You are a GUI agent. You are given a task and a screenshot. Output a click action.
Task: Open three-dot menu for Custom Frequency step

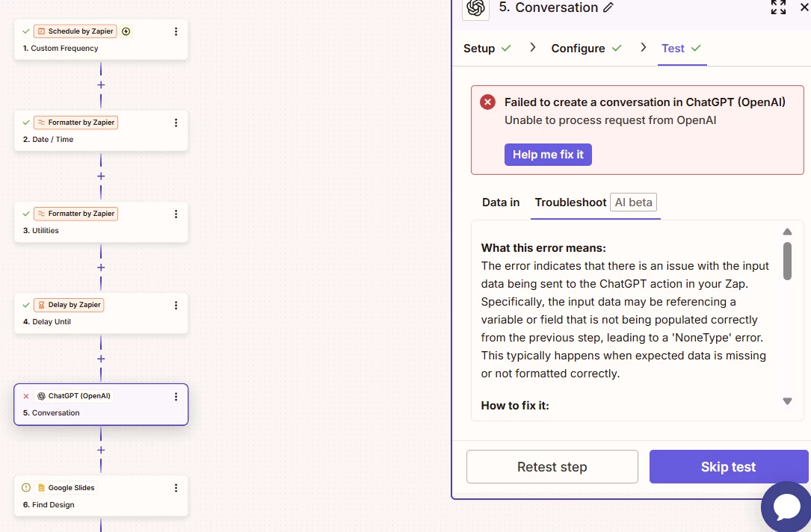[176, 31]
